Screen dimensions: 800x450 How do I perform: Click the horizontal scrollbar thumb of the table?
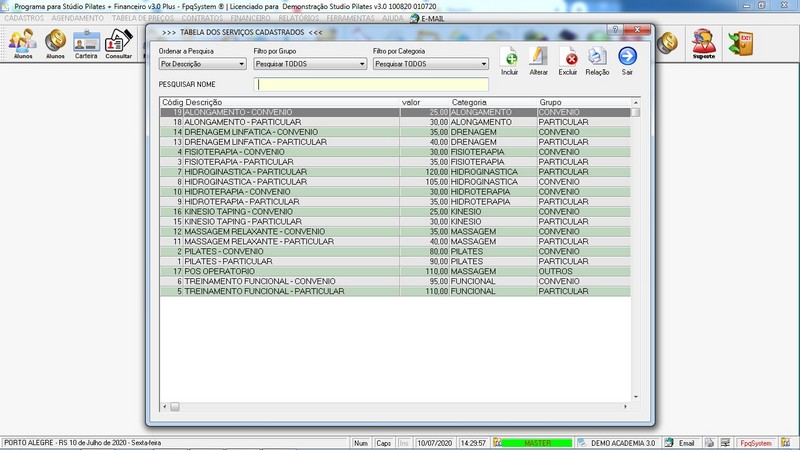point(174,407)
